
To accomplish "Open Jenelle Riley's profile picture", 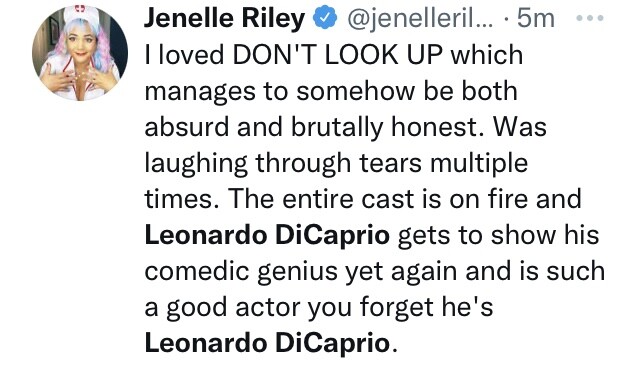I will 80,53.
